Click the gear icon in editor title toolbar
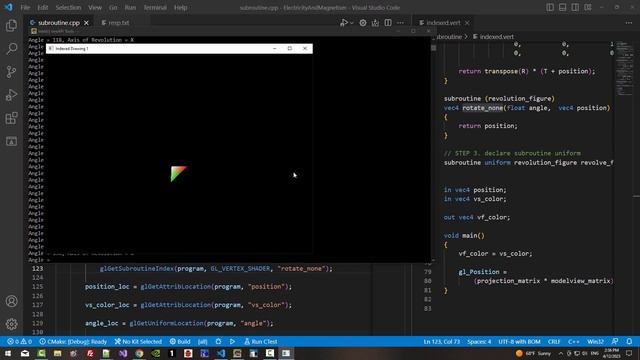The width and height of the screenshot is (640, 360). [363, 23]
